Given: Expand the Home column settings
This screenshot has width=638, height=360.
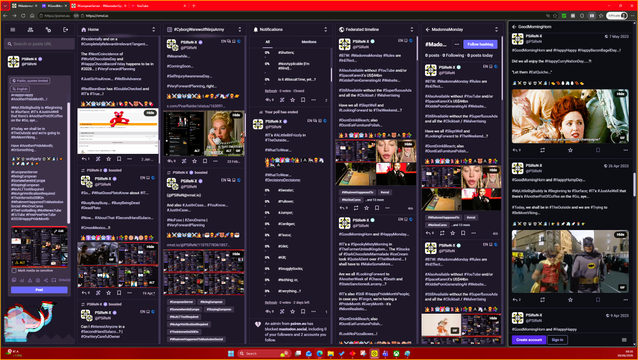Looking at the screenshot, I should pos(153,30).
